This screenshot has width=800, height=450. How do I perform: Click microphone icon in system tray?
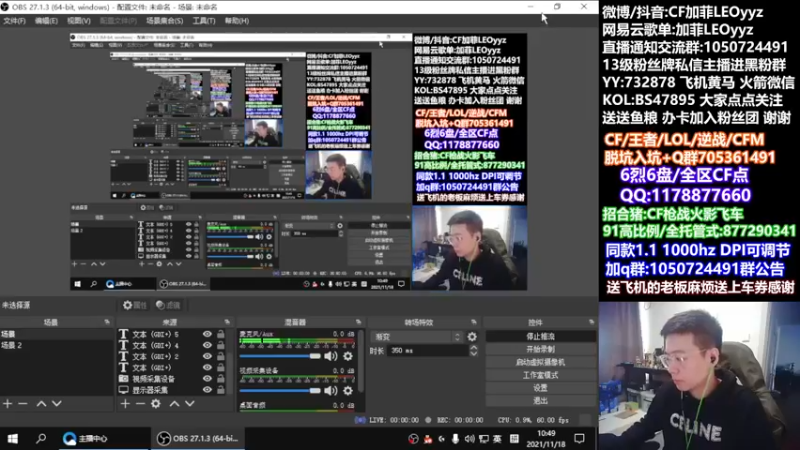(x=455, y=439)
